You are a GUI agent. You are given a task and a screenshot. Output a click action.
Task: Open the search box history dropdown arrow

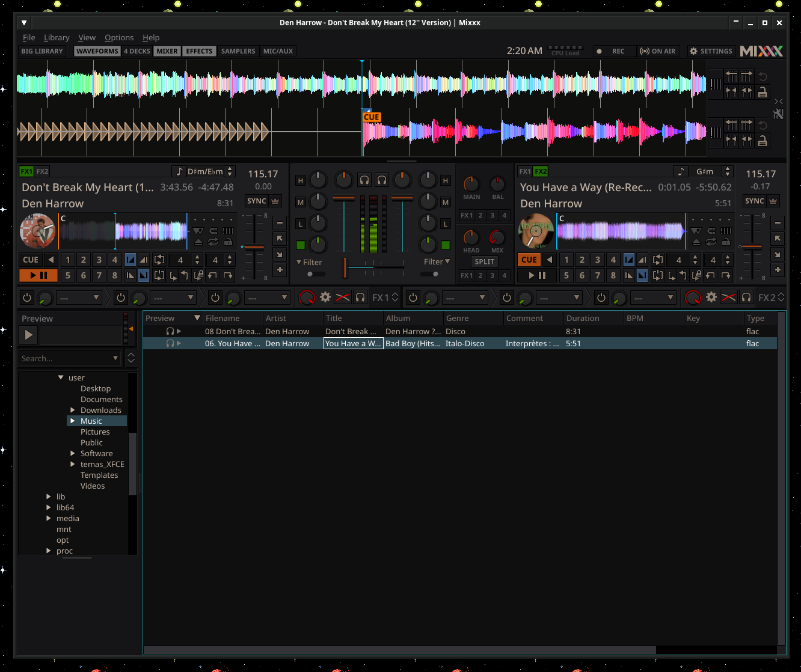[115, 358]
